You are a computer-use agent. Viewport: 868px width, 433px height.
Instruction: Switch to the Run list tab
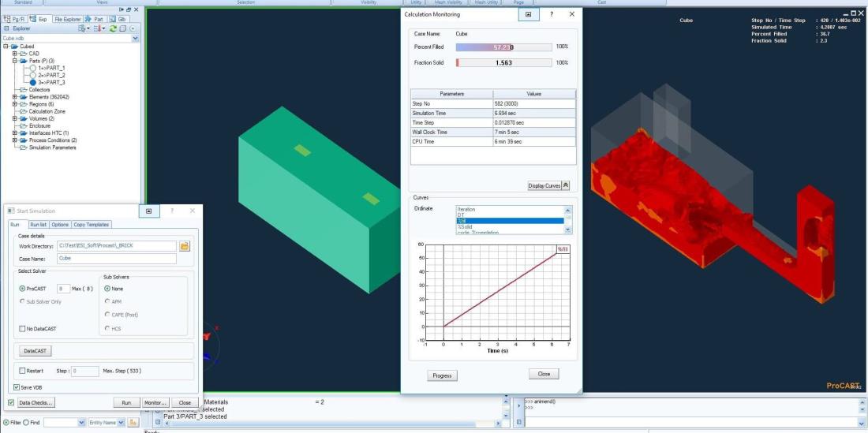coord(38,225)
